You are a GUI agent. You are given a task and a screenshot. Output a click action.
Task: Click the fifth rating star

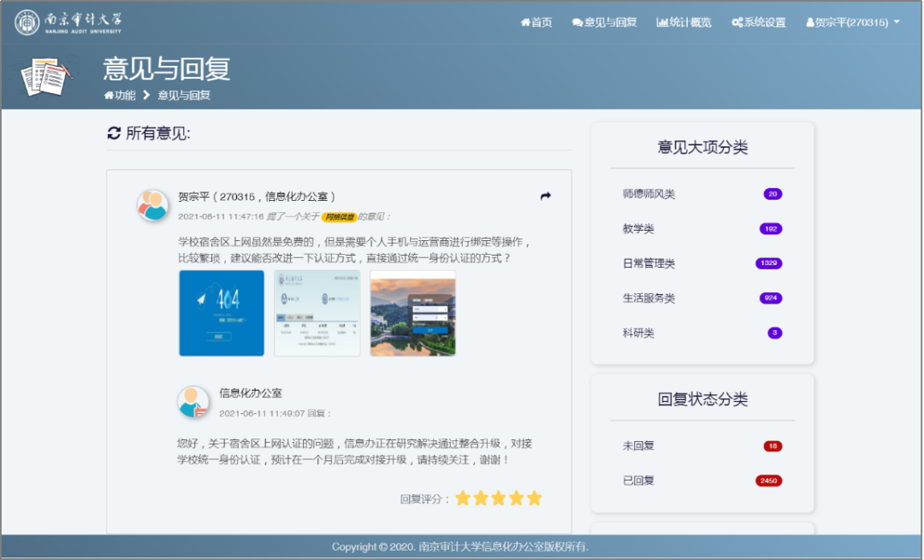(535, 498)
